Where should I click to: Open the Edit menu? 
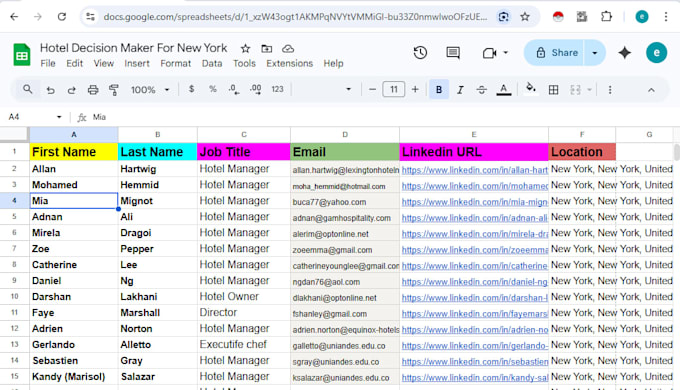75,63
